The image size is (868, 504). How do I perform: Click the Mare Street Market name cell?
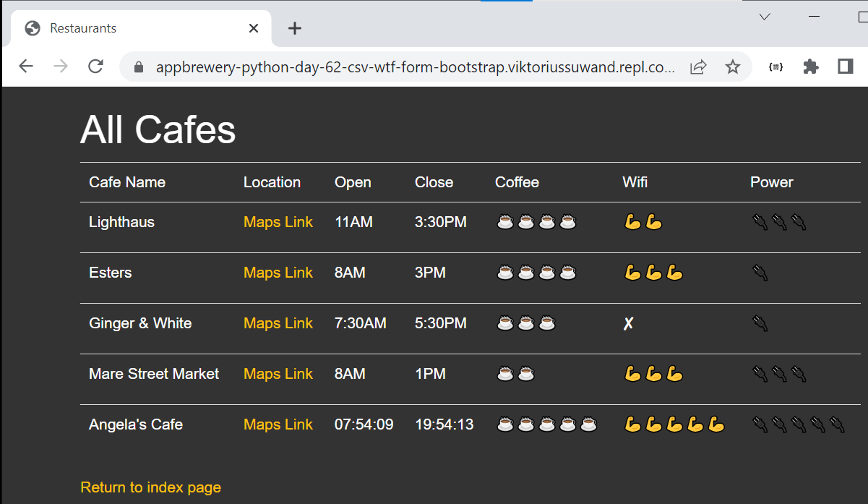pyautogui.click(x=154, y=374)
